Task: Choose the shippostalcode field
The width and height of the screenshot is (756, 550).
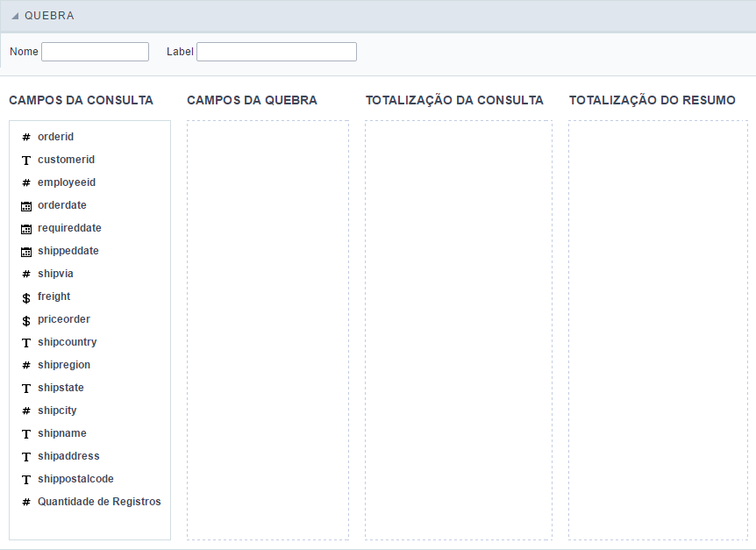Action: pos(75,479)
